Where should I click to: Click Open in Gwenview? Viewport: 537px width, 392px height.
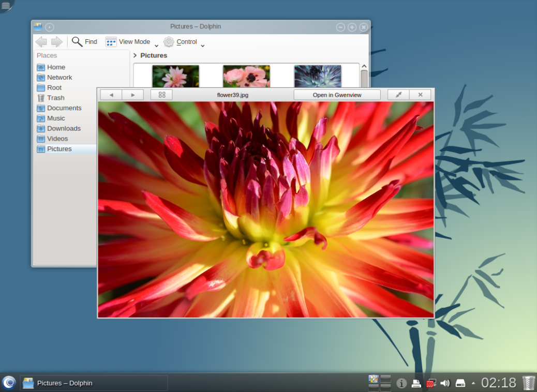pyautogui.click(x=336, y=95)
